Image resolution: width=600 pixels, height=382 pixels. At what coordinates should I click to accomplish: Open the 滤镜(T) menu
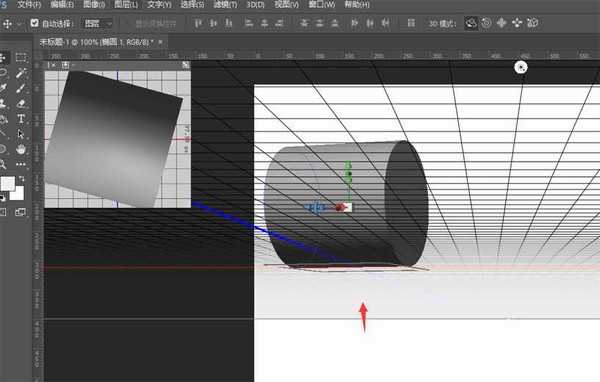coord(225,5)
